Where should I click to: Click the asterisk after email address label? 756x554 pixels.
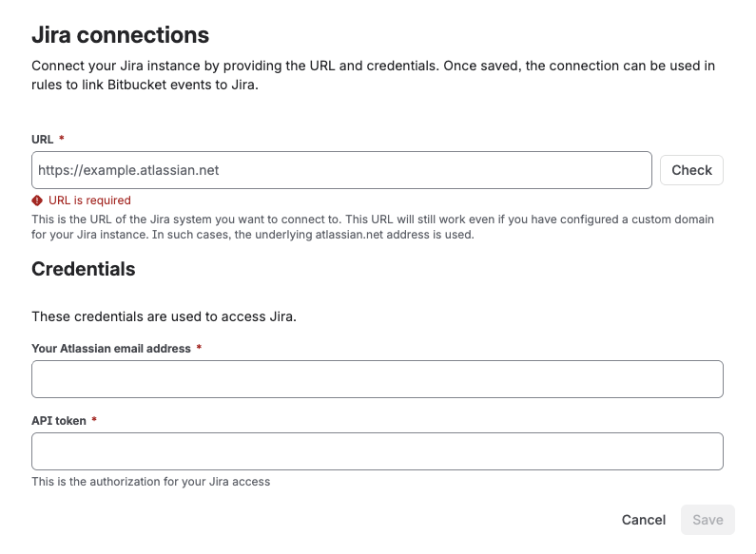click(x=199, y=348)
